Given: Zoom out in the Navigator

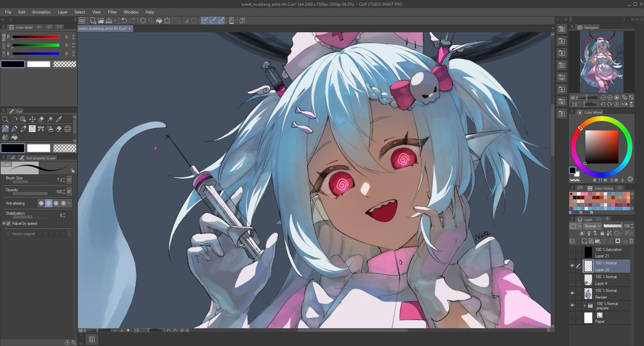Looking at the screenshot, I should click(x=603, y=97).
